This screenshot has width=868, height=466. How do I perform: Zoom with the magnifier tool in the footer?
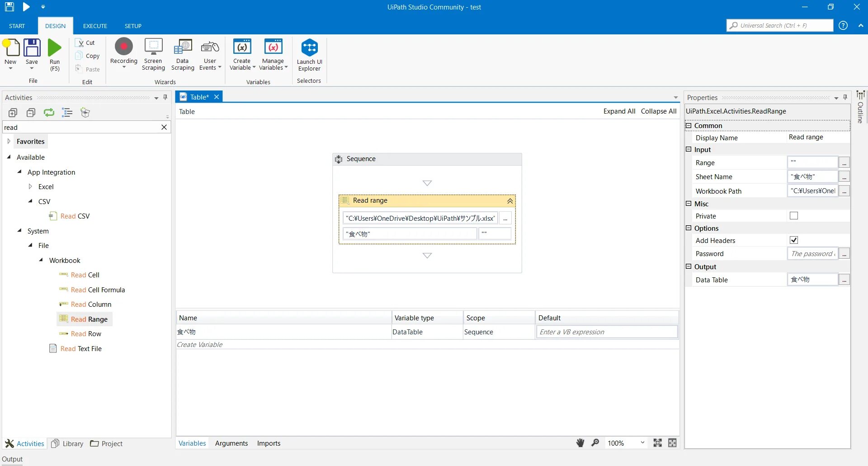595,442
